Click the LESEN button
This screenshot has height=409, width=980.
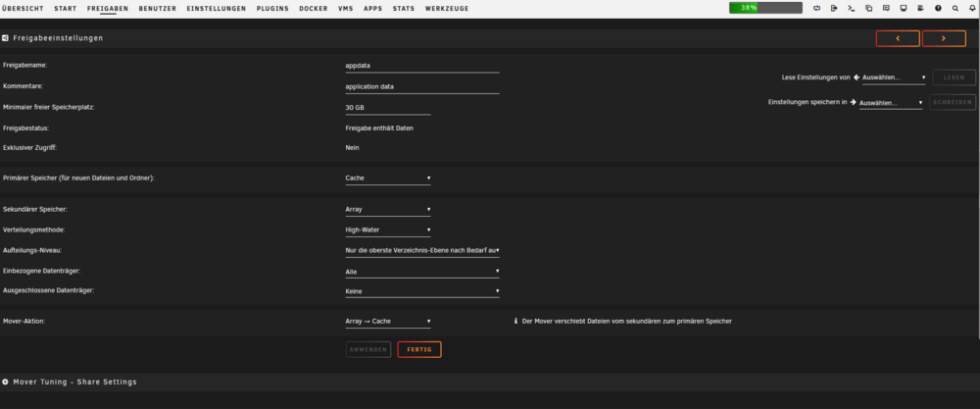click(x=955, y=77)
